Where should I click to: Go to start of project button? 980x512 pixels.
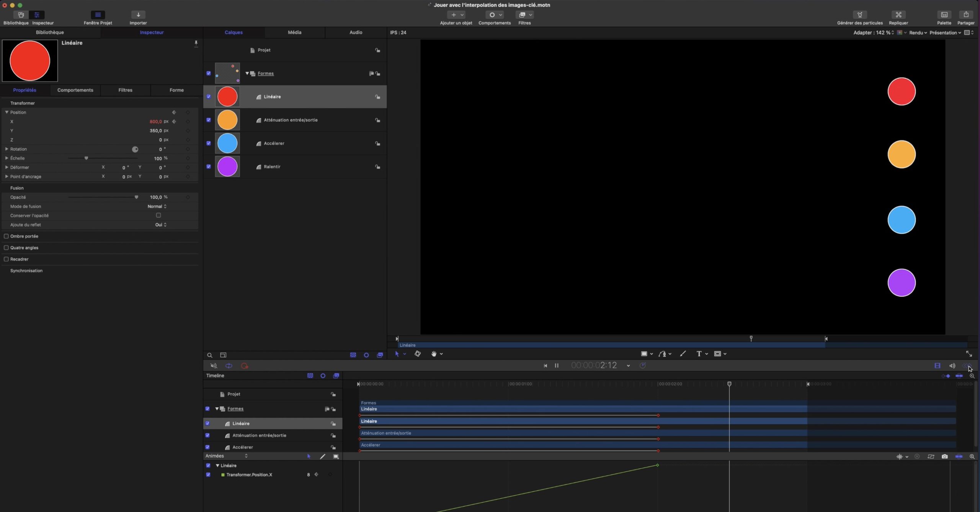click(x=545, y=366)
